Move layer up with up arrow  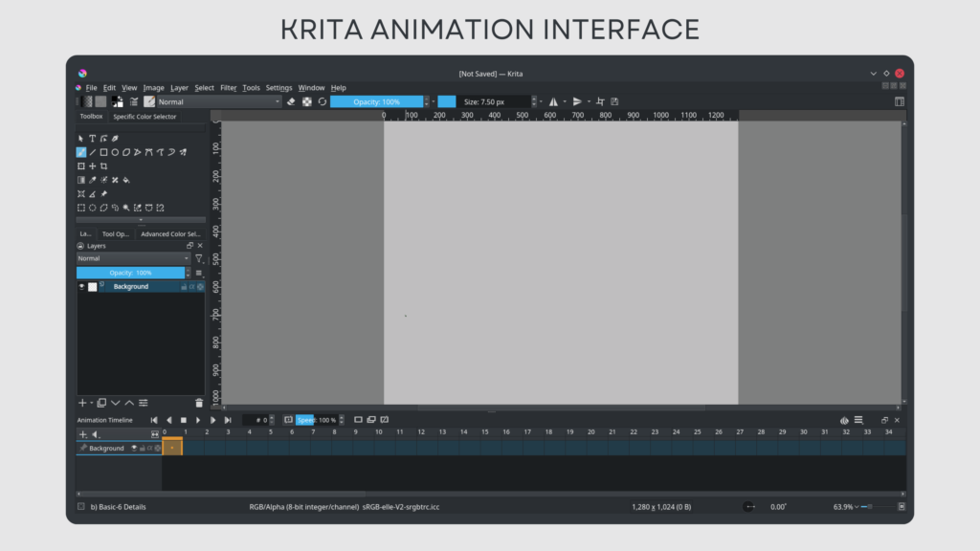click(129, 403)
